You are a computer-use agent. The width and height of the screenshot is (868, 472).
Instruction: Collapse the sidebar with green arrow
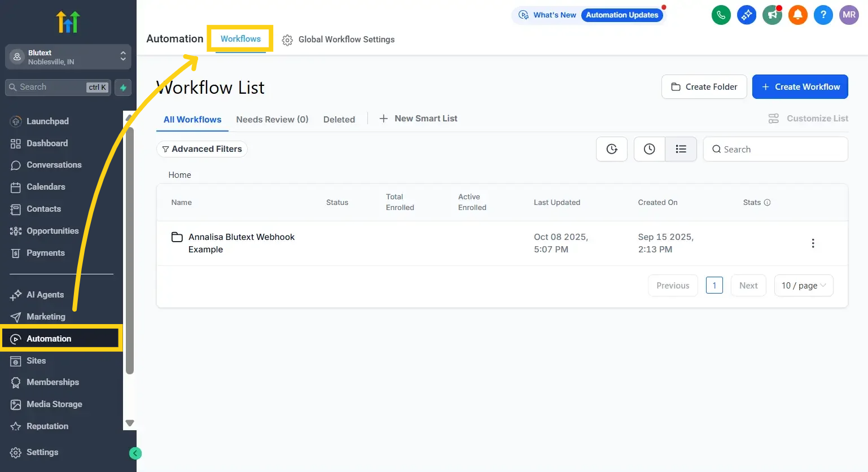(135, 453)
